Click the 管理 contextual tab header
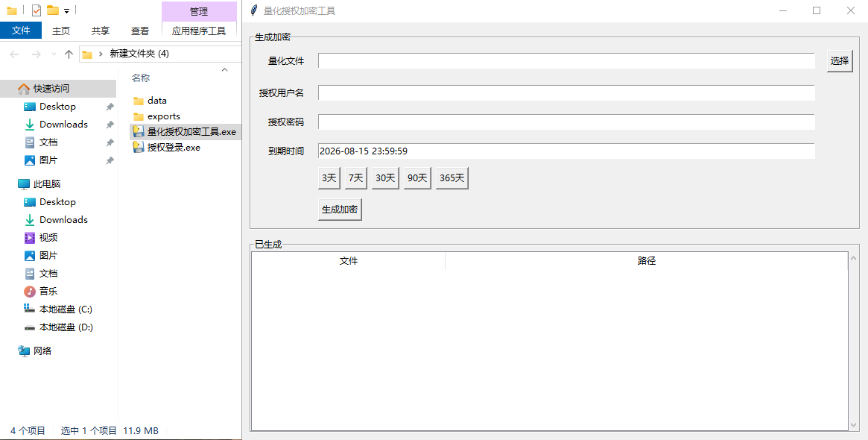The width and height of the screenshot is (868, 440). [199, 12]
